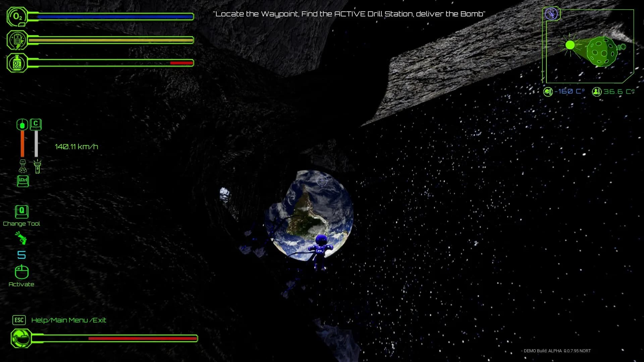Click the LCtrl key icon
The height and width of the screenshot is (362, 644).
coord(23,181)
